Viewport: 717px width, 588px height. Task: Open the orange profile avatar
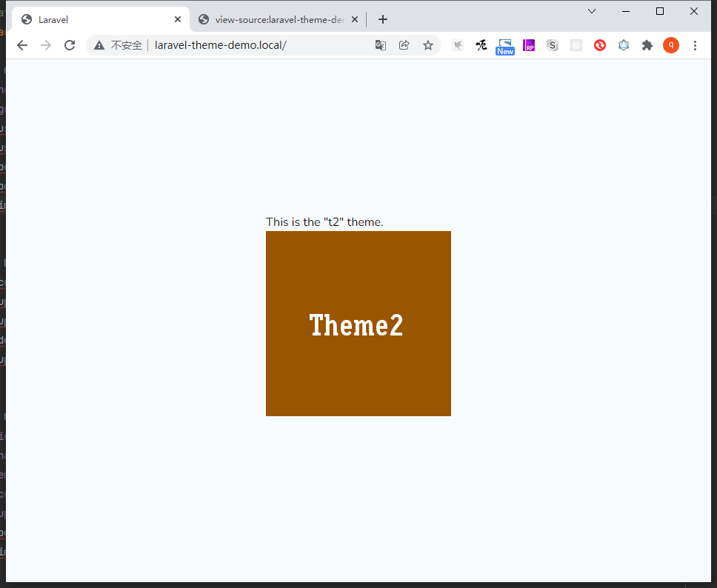tap(671, 45)
